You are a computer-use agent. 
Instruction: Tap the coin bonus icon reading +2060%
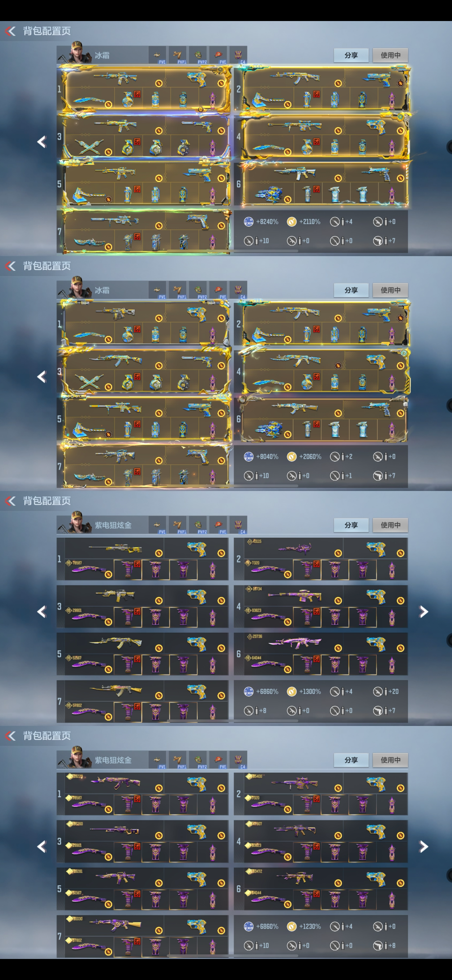click(292, 456)
